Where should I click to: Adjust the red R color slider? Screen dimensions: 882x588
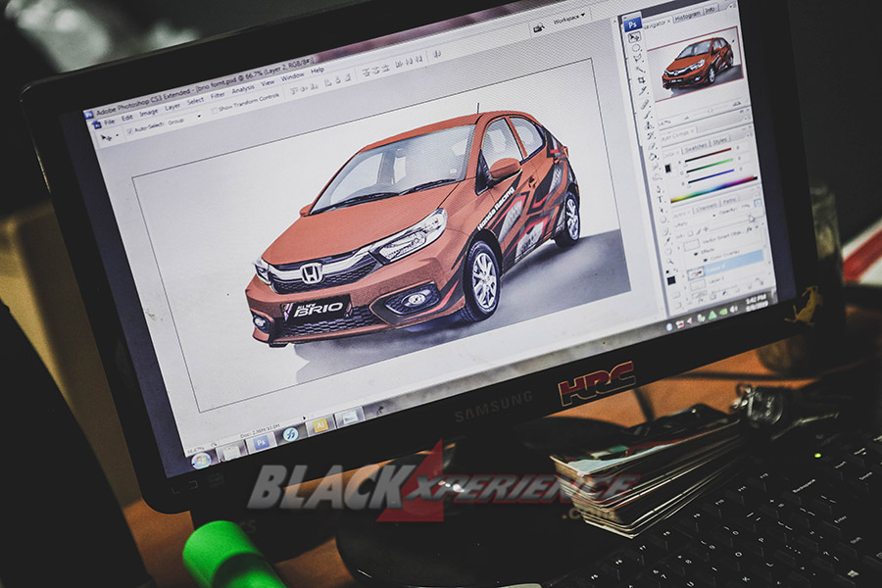(x=709, y=155)
